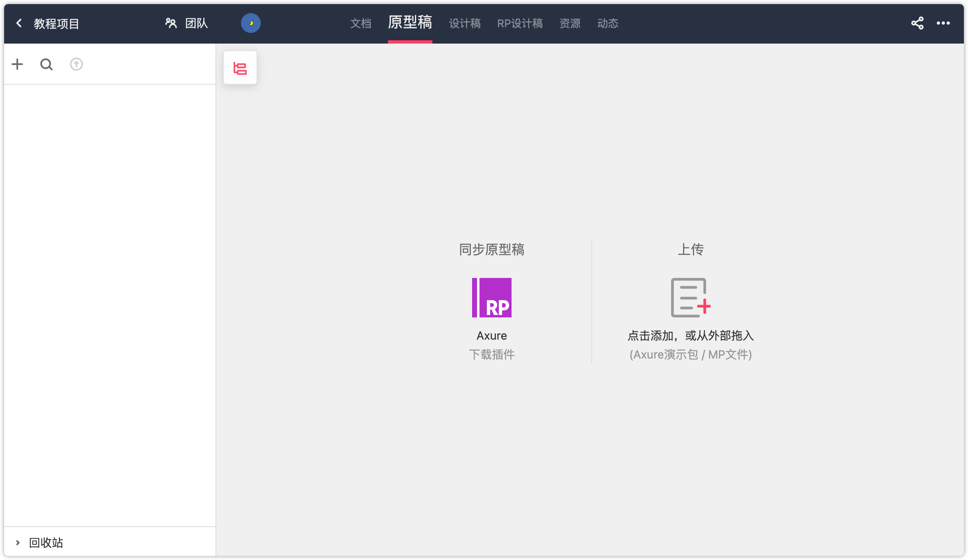Viewport: 968px width, 560px height.
Task: Switch to the 设计稿 tab
Action: pos(465,23)
